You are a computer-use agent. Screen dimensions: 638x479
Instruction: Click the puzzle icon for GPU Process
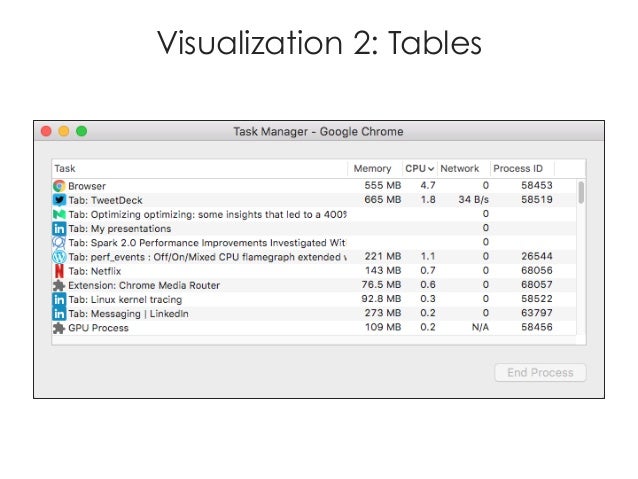(x=59, y=328)
